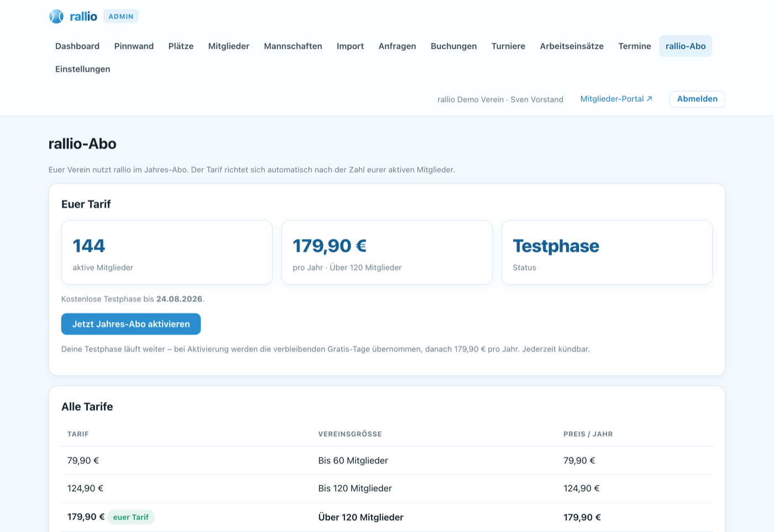The image size is (774, 532).
Task: Open the Termine page
Action: [x=635, y=46]
